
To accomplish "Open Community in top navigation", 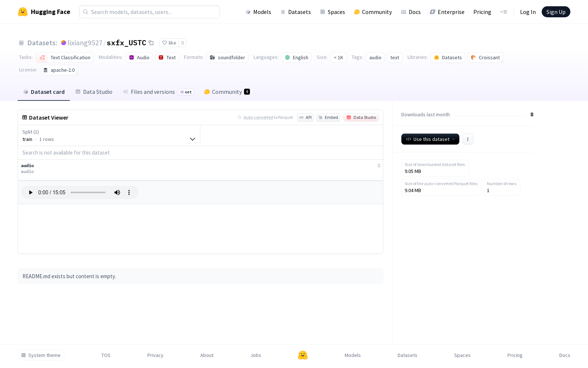I will pyautogui.click(x=373, y=12).
